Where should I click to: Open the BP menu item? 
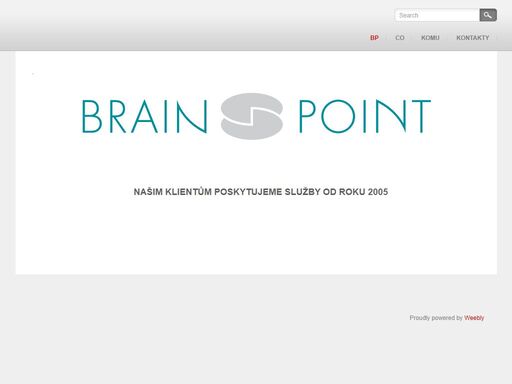click(x=374, y=38)
